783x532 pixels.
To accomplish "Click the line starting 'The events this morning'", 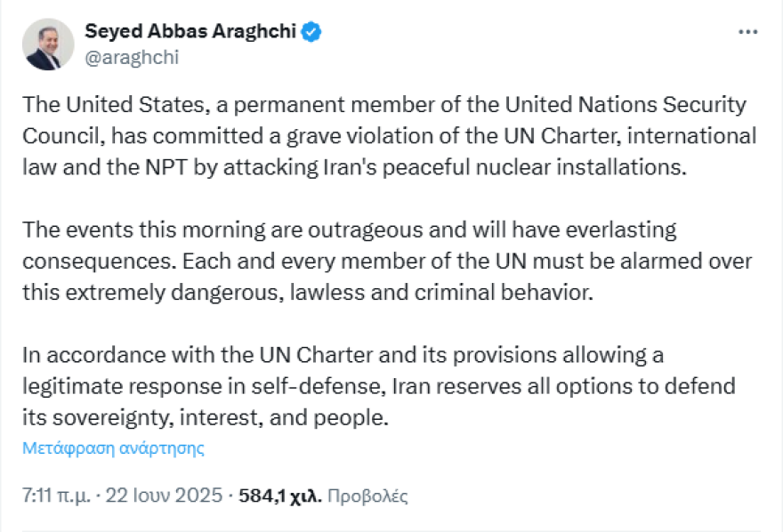I will [350, 230].
